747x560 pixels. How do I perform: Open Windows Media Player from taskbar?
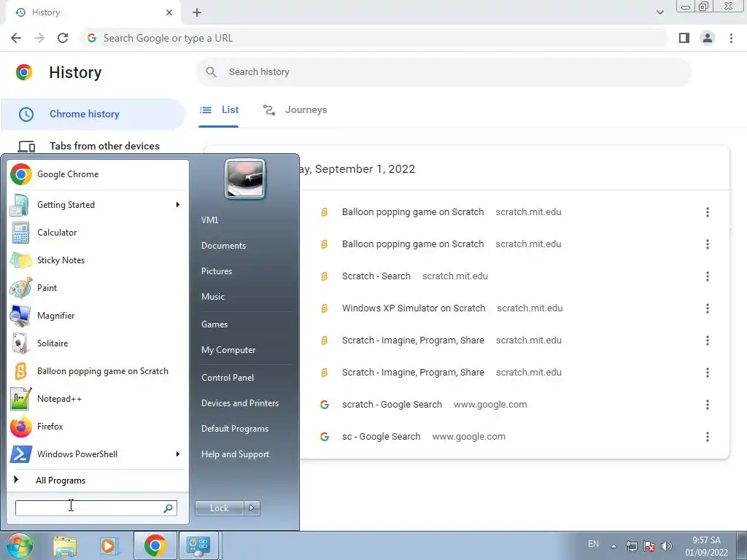(x=109, y=545)
